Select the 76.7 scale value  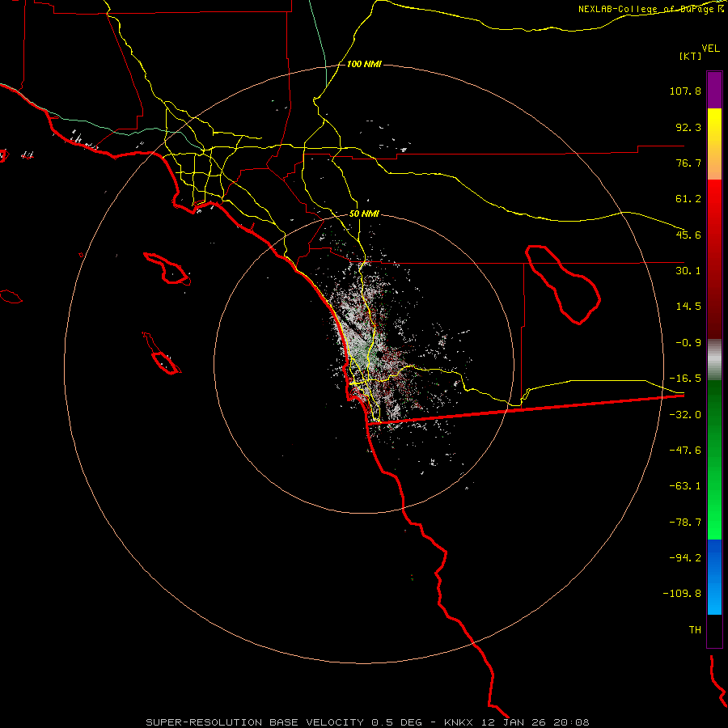[688, 163]
